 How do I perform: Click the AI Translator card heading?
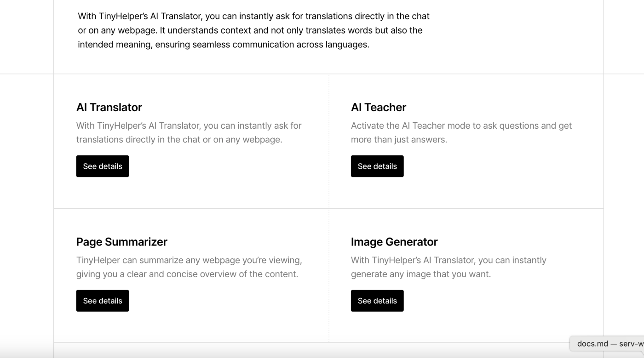[x=109, y=107]
